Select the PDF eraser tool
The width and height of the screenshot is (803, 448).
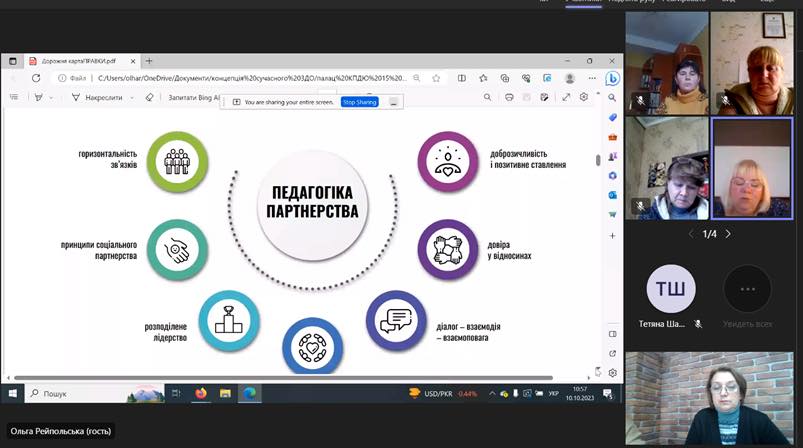(x=149, y=97)
